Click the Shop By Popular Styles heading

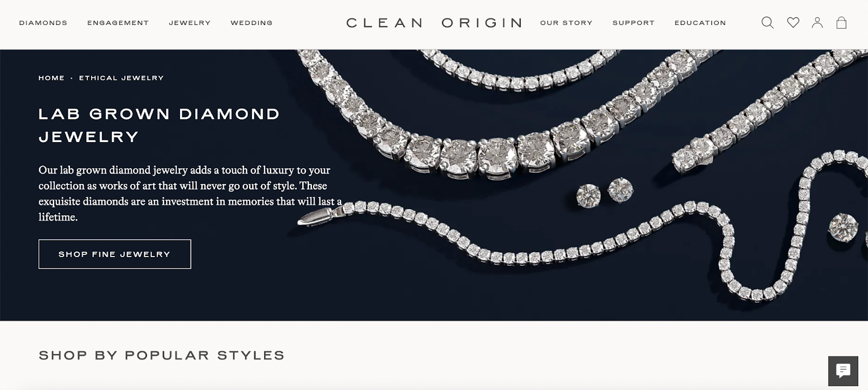coord(162,355)
